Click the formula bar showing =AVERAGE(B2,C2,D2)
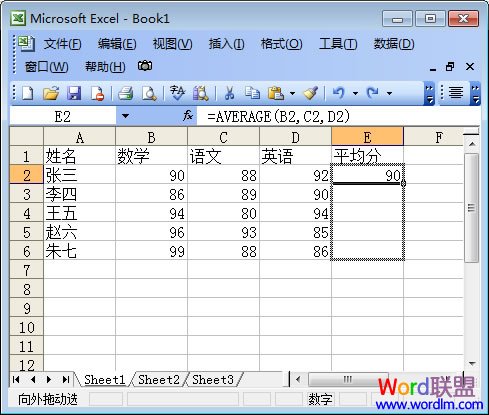489x415 pixels. (x=338, y=116)
